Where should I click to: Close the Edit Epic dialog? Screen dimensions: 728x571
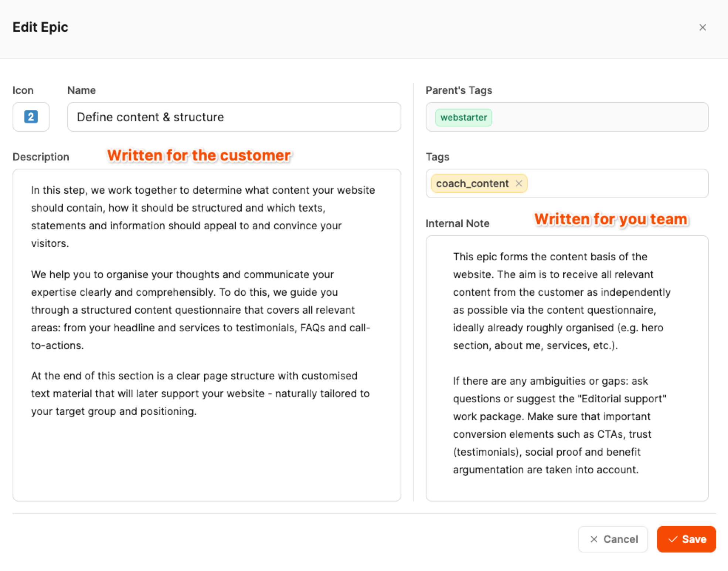[702, 28]
